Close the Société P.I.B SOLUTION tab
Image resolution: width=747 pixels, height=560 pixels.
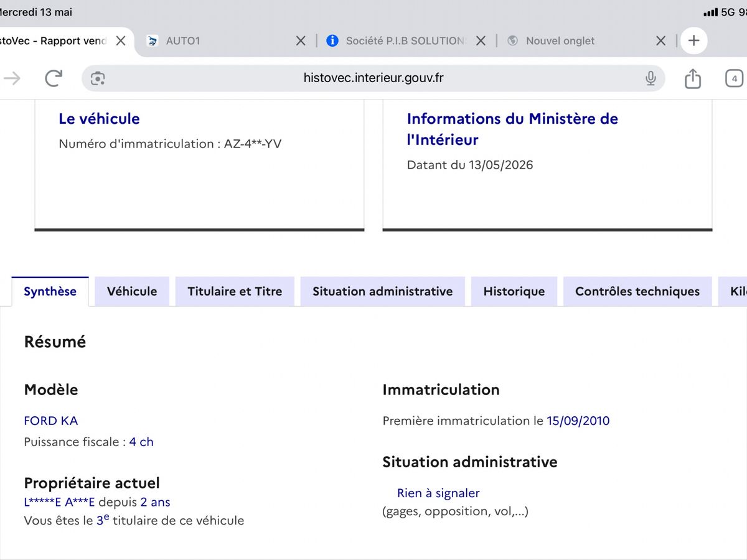(481, 40)
